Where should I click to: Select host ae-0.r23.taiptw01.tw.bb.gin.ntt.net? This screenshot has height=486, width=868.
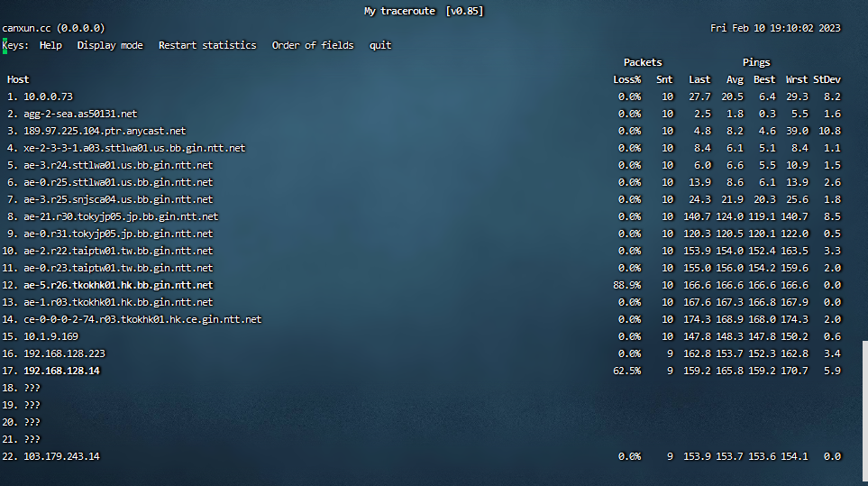pos(118,269)
